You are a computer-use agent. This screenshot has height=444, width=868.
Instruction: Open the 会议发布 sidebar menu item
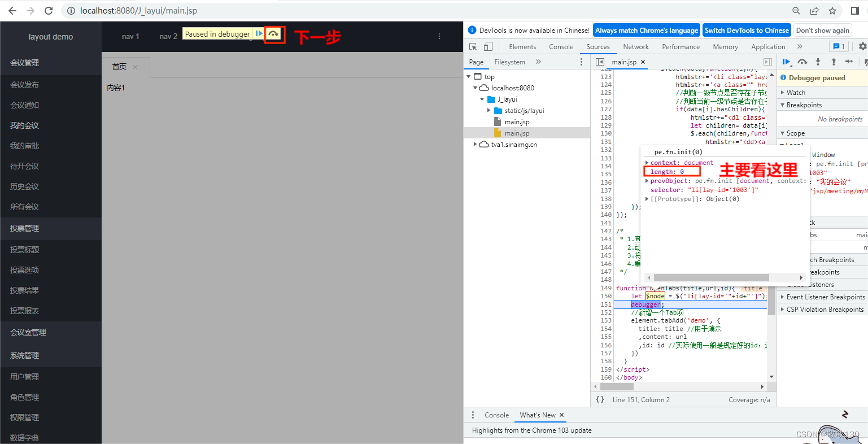click(25, 85)
